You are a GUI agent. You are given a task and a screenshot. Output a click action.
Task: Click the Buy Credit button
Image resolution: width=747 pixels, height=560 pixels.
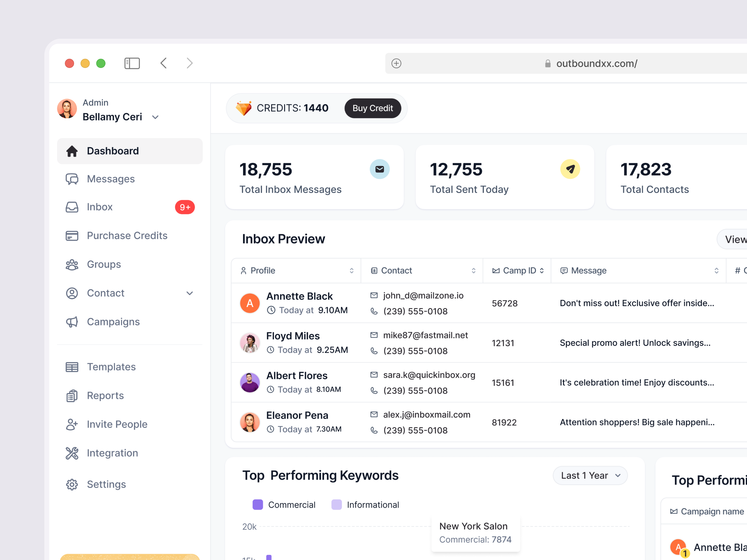(x=373, y=108)
